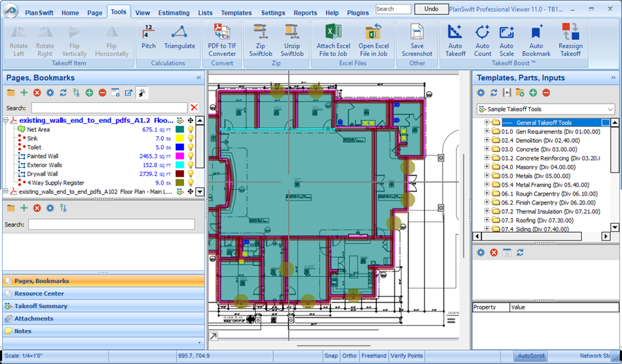622x364 pixels.
Task: Open the Plugins ribbon tab
Action: click(x=358, y=12)
